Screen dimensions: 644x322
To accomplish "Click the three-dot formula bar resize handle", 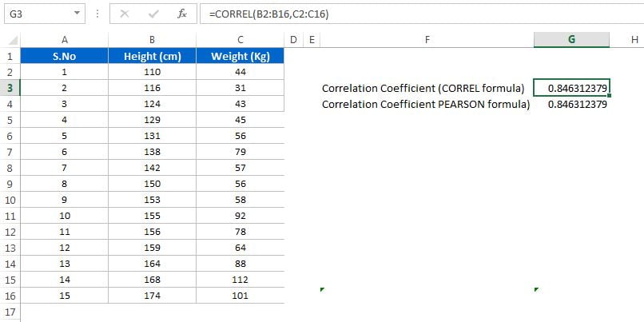I will [97, 14].
